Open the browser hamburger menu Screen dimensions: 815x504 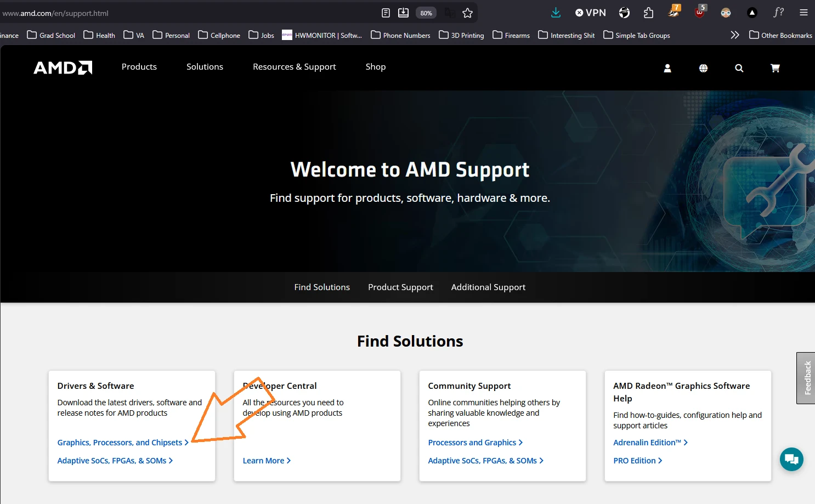(x=803, y=13)
